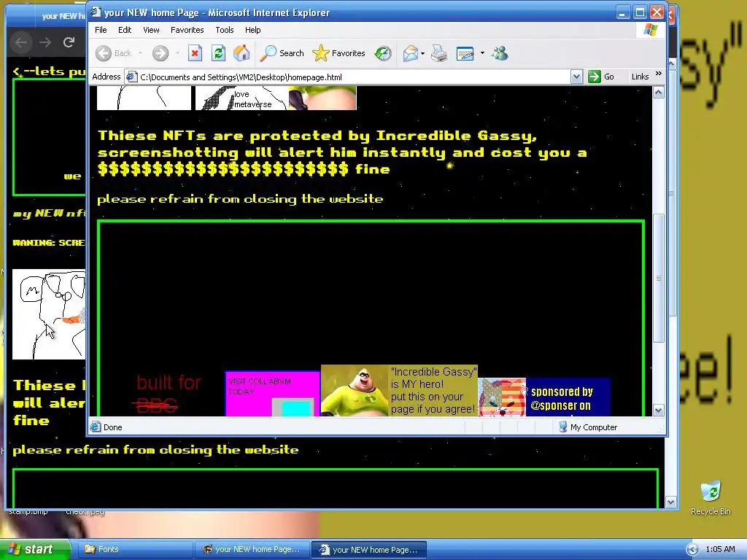Open the Favorites star panel

pyautogui.click(x=338, y=53)
